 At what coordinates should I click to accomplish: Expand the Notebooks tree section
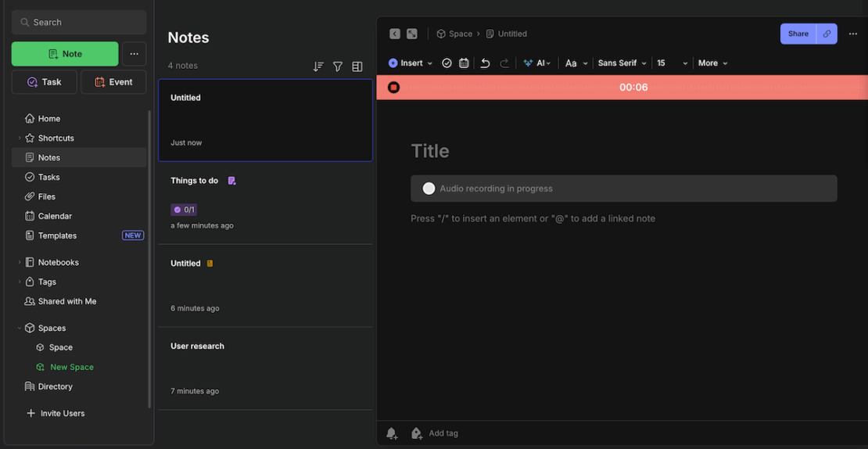tap(20, 263)
